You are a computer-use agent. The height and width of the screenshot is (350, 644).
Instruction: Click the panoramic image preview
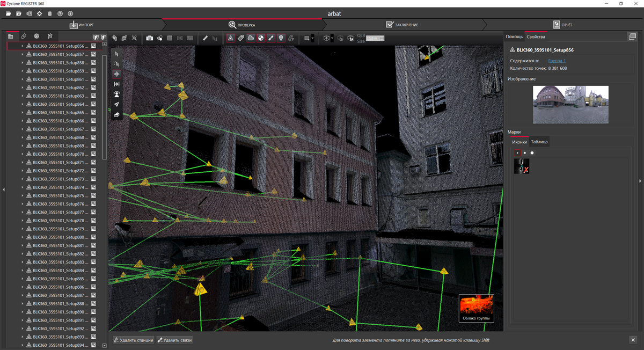[x=570, y=105]
